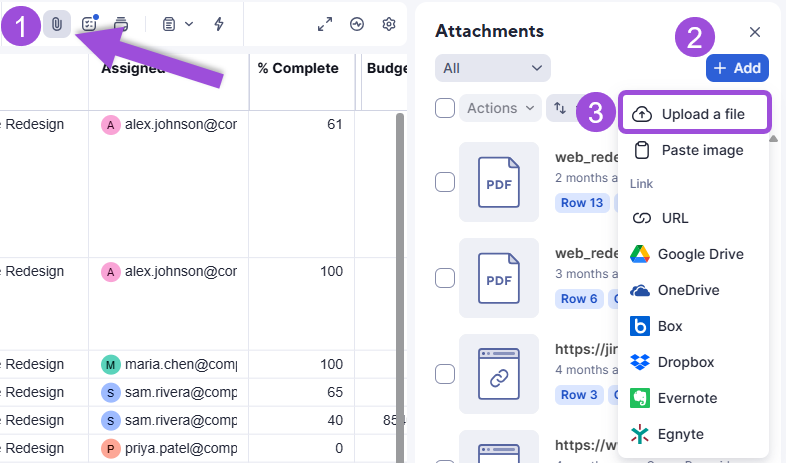Open the PDF thumbnail for Row 13
The width and height of the screenshot is (786, 463).
[x=499, y=182]
